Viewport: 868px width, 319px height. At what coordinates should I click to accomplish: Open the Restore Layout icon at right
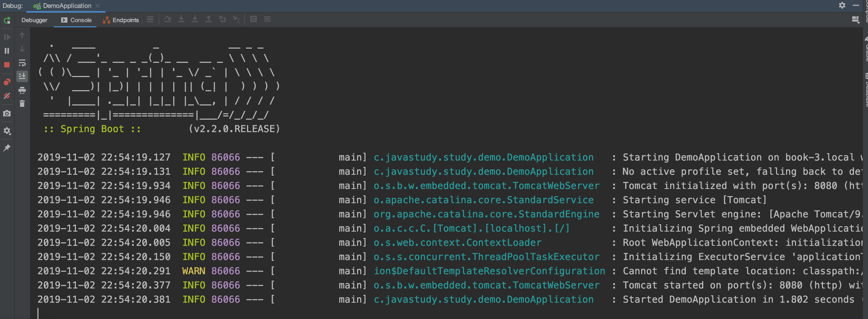(855, 19)
